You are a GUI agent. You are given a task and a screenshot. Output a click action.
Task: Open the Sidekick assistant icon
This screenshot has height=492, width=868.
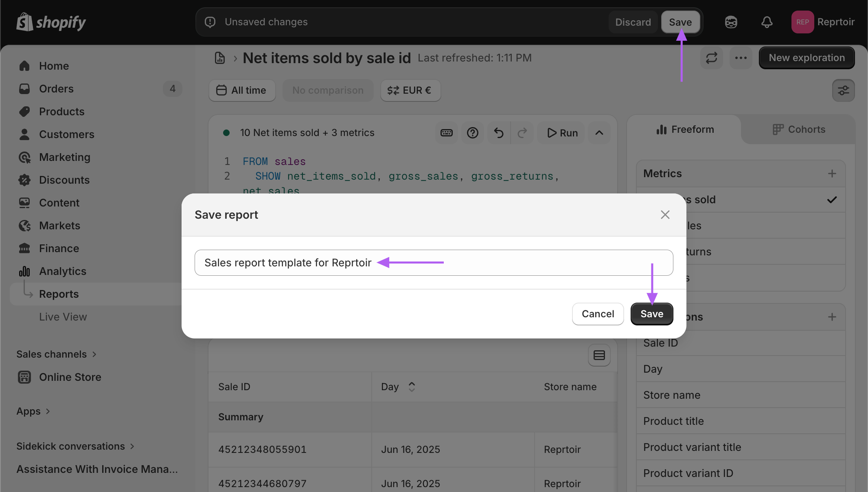(731, 22)
